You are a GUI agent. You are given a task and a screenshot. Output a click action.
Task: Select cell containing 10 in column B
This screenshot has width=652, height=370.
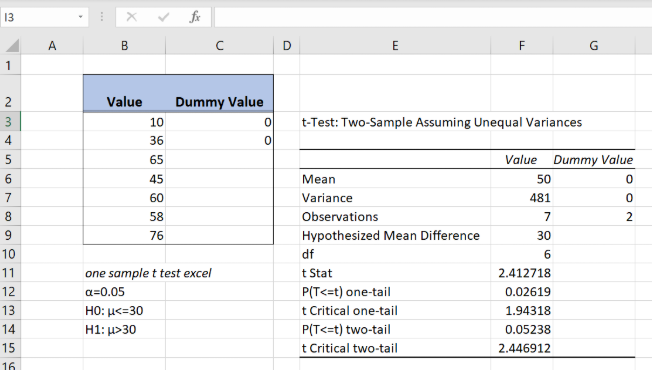pyautogui.click(x=124, y=122)
